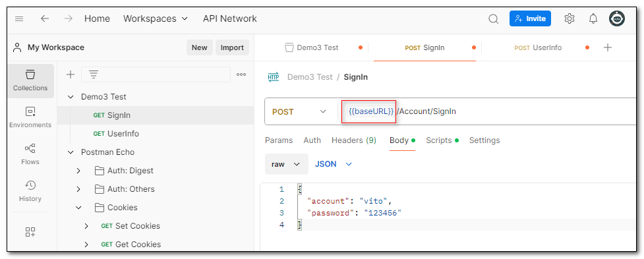Open the notifications bell

(x=593, y=19)
